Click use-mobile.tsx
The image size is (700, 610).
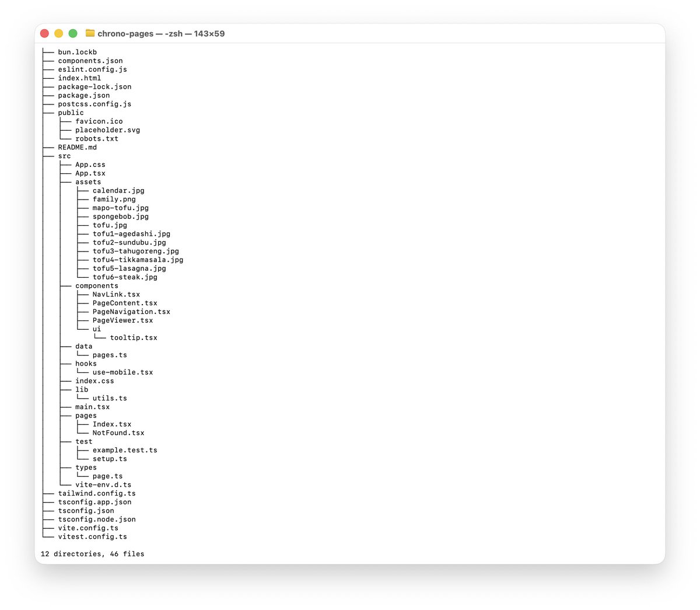point(123,372)
